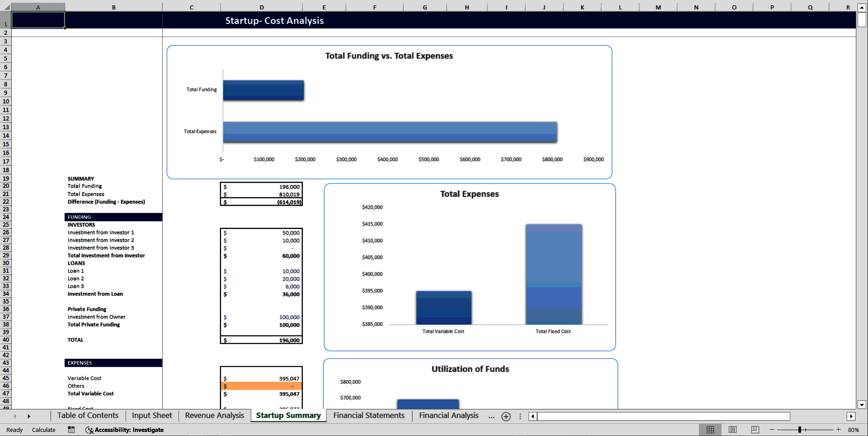Open the Financial Statements tab
Screen dimensions: 868x436
coord(368,416)
